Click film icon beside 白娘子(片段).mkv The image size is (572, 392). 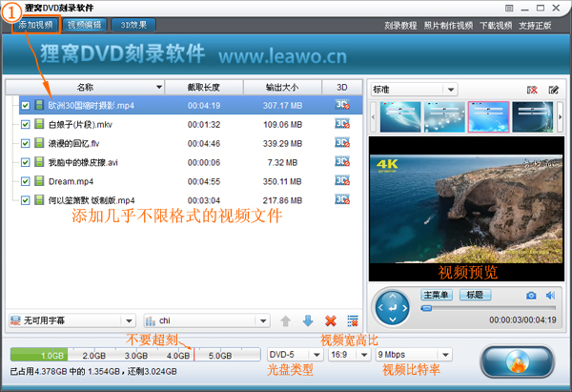(x=39, y=124)
